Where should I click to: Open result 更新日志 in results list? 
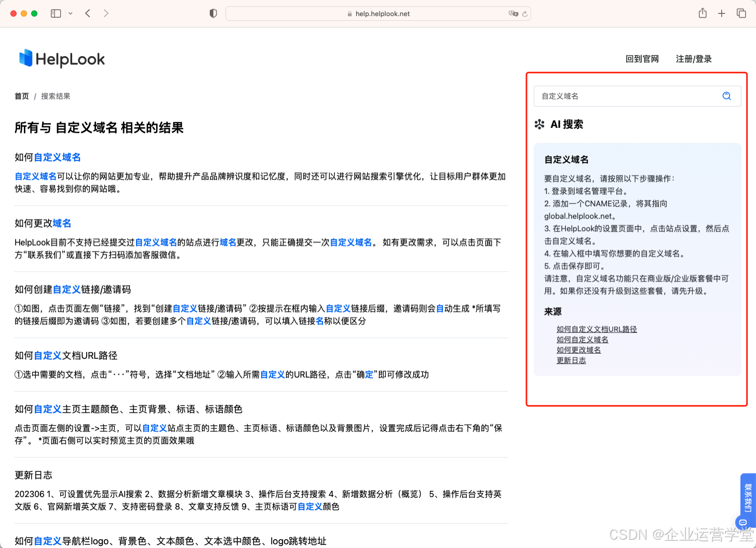tap(33, 475)
